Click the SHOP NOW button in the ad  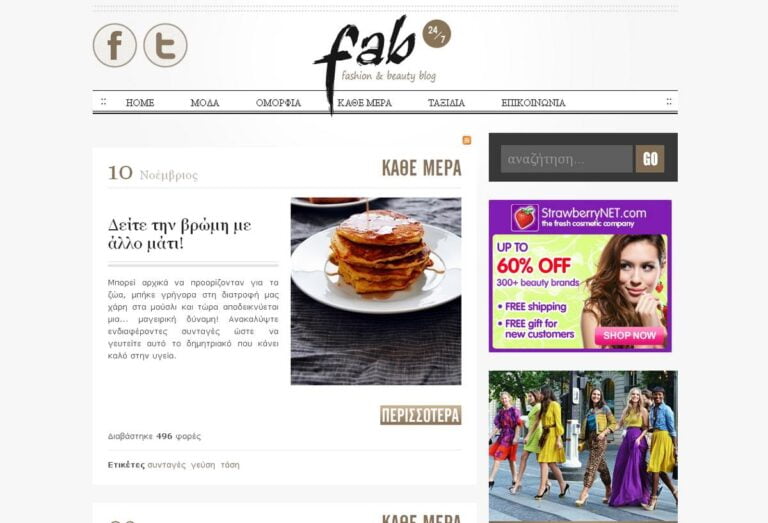[x=629, y=335]
